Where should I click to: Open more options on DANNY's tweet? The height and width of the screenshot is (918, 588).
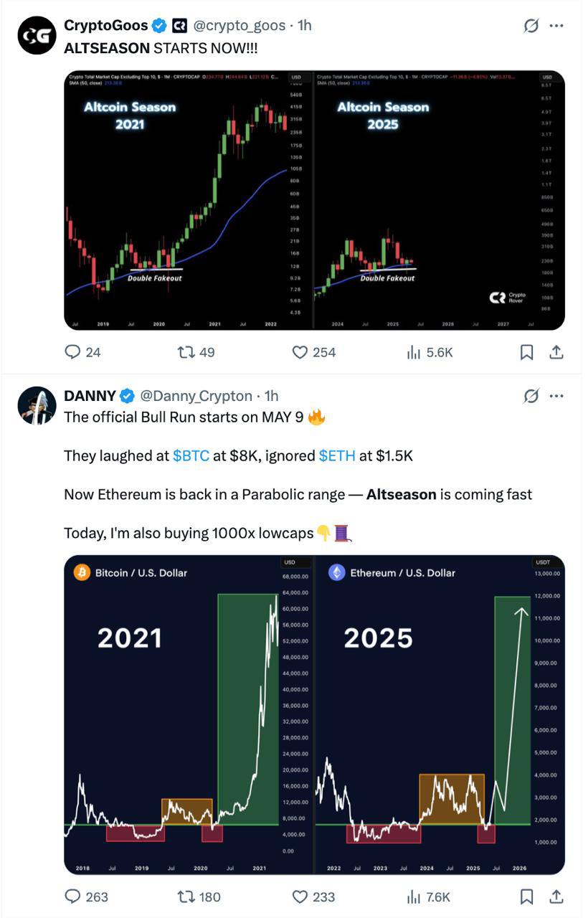556,396
